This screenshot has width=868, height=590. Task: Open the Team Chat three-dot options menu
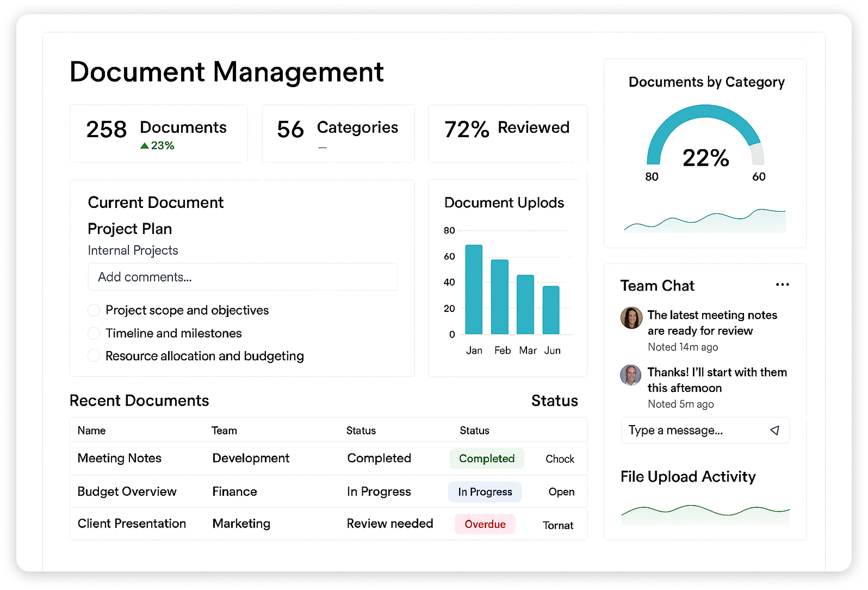tap(782, 285)
